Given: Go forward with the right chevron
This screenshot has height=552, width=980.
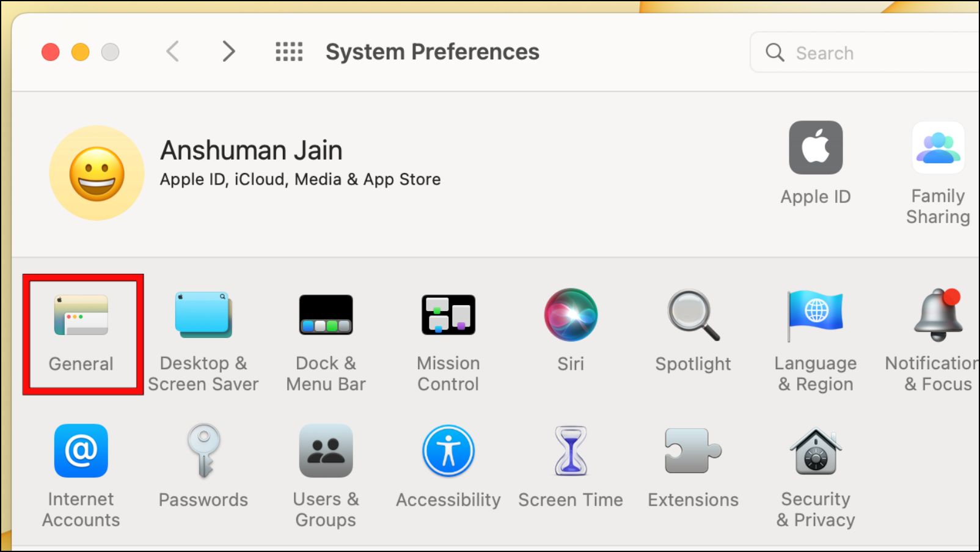Looking at the screenshot, I should [229, 51].
